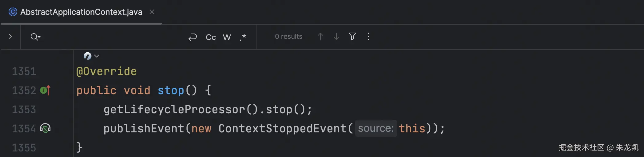Click the implements-method gutter icon
Image resolution: width=644 pixels, height=157 pixels.
[x=45, y=91]
